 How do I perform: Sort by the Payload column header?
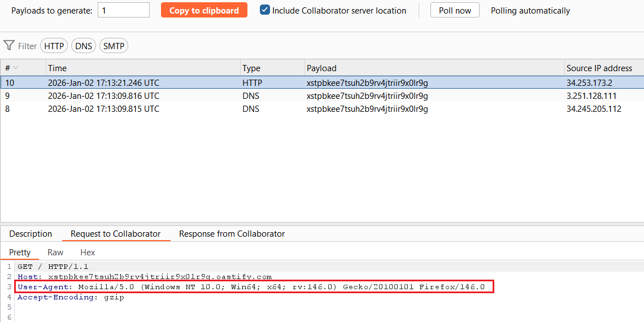click(x=435, y=68)
